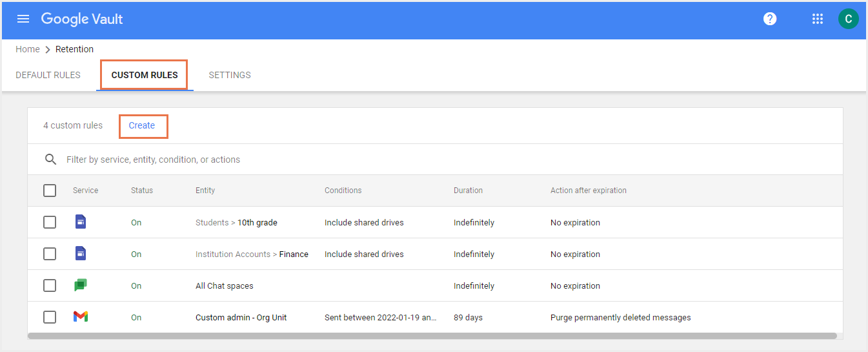The width and height of the screenshot is (868, 352).
Task: Check the Custom admin - Org Unit checkbox
Action: (x=50, y=317)
